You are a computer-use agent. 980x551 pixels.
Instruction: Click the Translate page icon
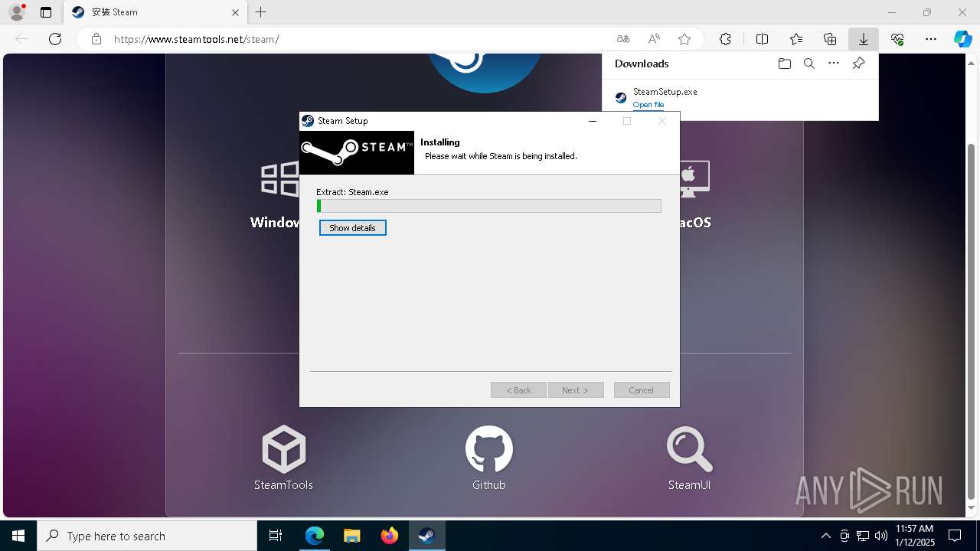(x=623, y=39)
